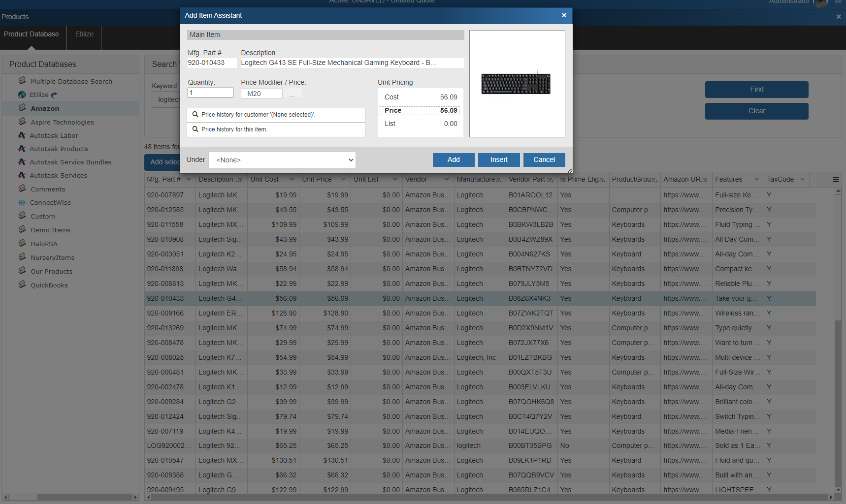Click magnifier icon for this item's price history
Screen dimensions: 846x504
click(x=195, y=129)
